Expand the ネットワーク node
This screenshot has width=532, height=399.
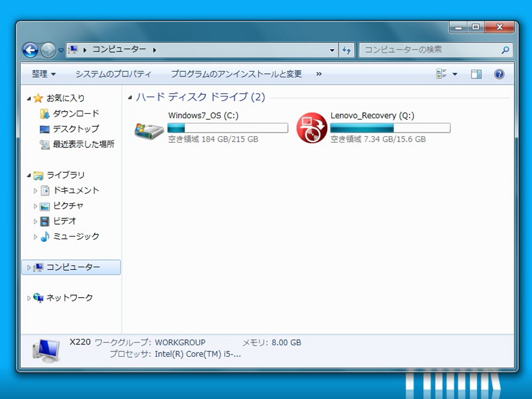point(29,298)
